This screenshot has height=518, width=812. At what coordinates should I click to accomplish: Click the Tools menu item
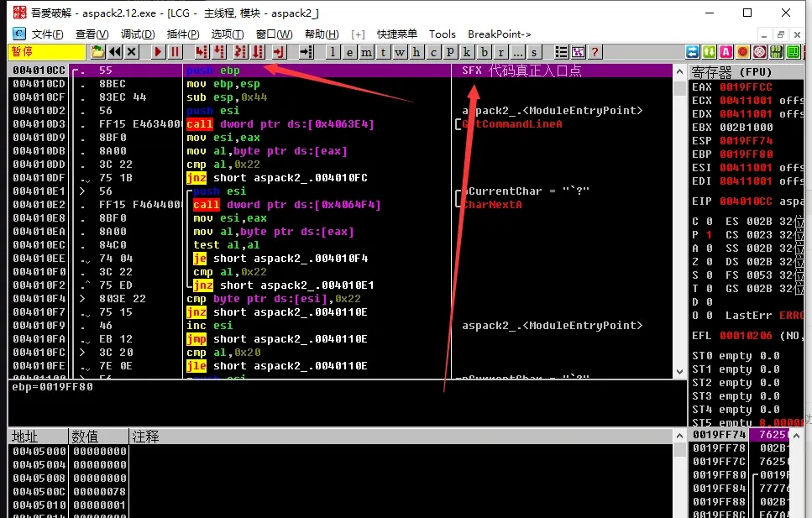[x=443, y=34]
